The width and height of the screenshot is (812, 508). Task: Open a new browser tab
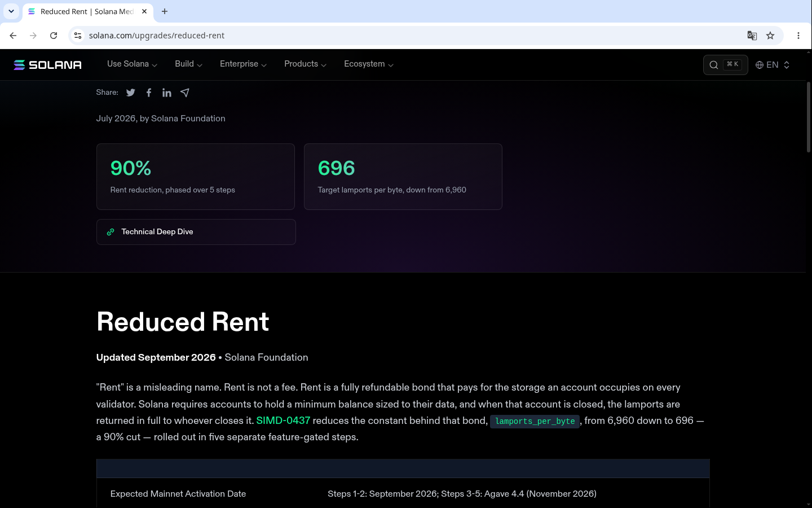(165, 11)
